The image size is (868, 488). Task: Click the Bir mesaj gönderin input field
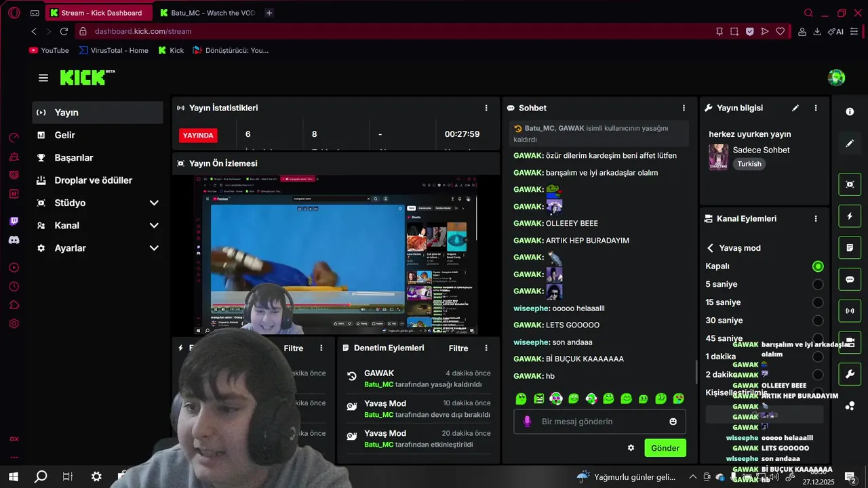(599, 422)
